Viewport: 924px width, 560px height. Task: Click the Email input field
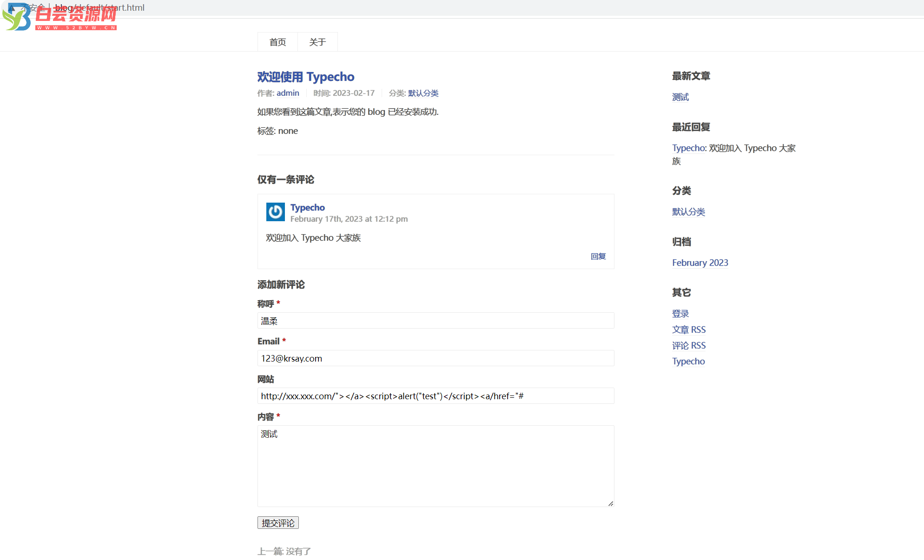coord(436,358)
